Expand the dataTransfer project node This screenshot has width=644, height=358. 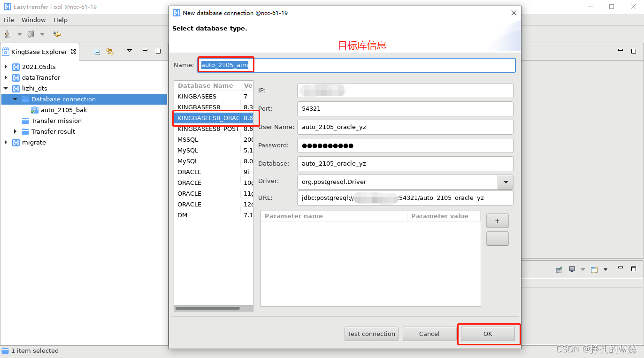(6, 77)
